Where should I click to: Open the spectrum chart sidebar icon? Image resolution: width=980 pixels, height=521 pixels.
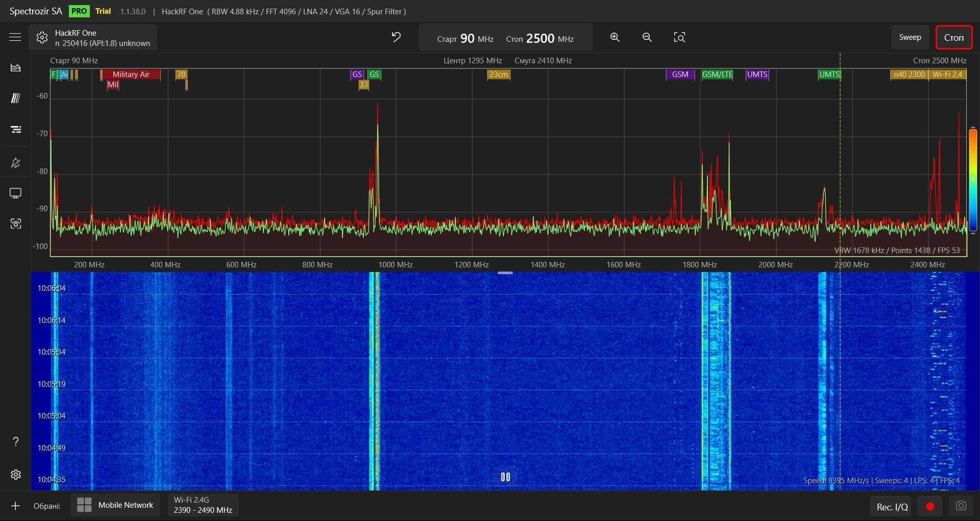(15, 67)
